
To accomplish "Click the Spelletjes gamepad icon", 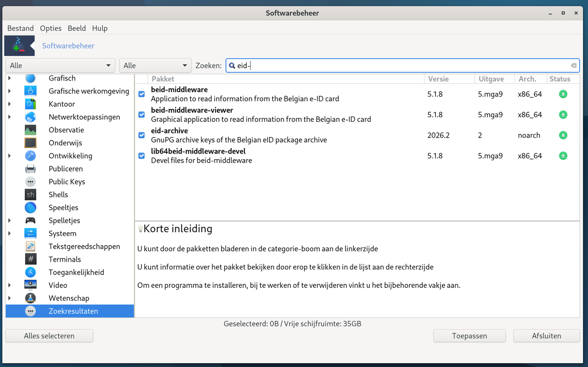I will point(30,220).
